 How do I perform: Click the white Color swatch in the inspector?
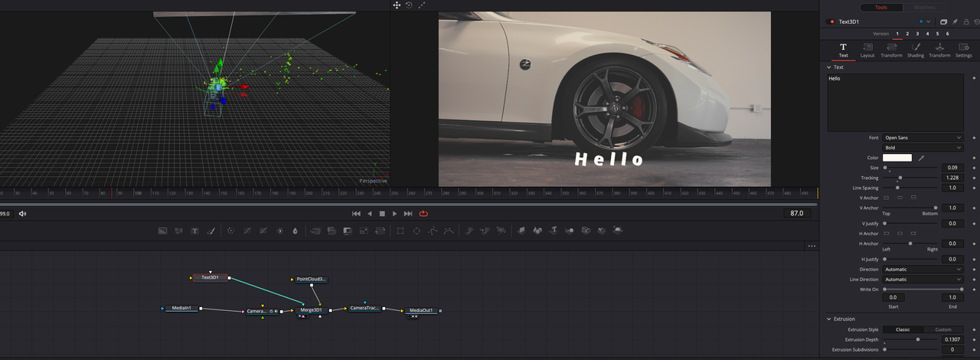[897, 158]
